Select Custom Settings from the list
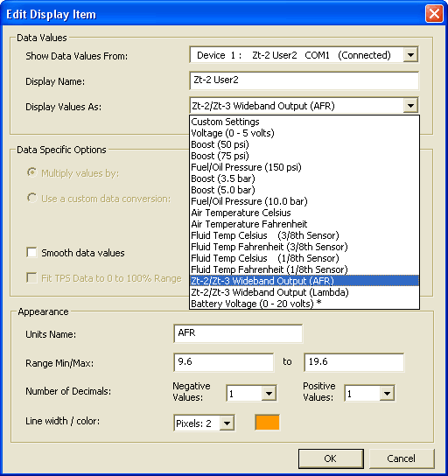 coord(304,122)
